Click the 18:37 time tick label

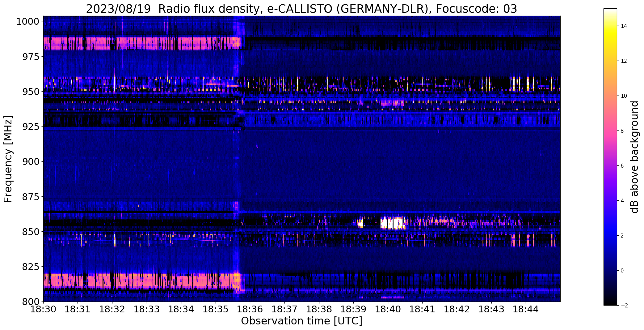pos(284,309)
